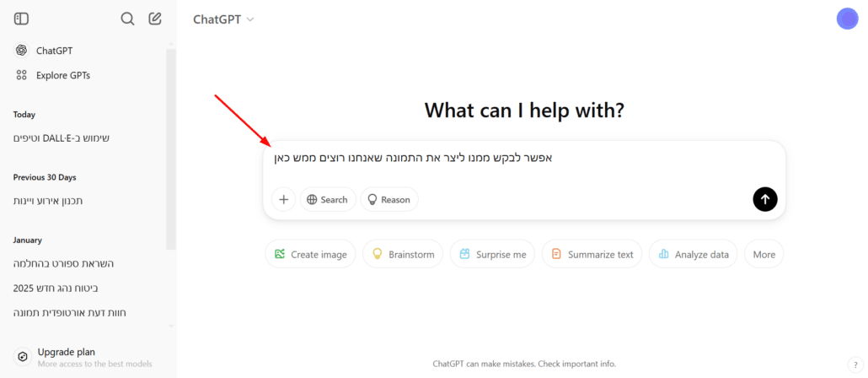868x378 pixels.
Task: Expand the More suggestions chip
Action: [764, 255]
